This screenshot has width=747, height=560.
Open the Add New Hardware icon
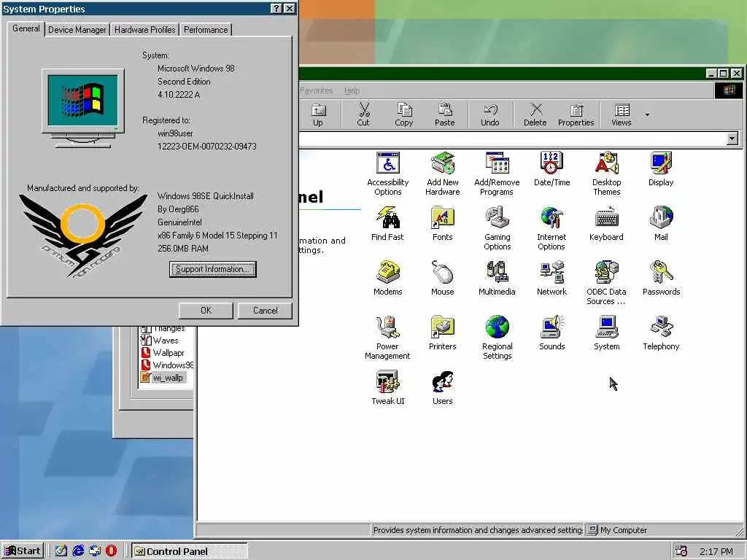tap(443, 174)
